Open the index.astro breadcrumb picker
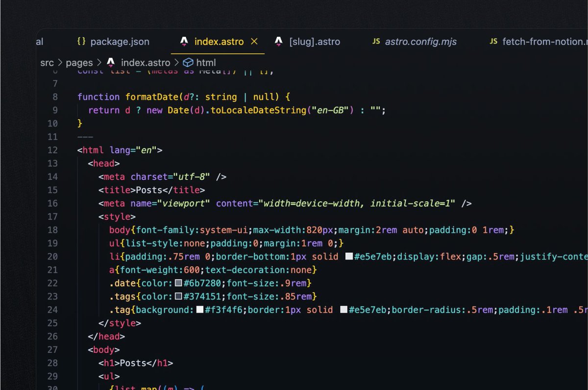 point(145,62)
